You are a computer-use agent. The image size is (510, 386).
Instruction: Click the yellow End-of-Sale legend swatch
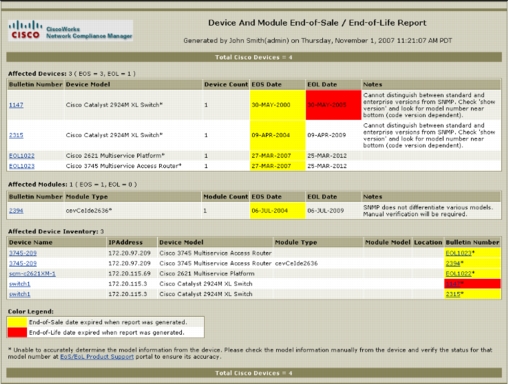point(17,322)
